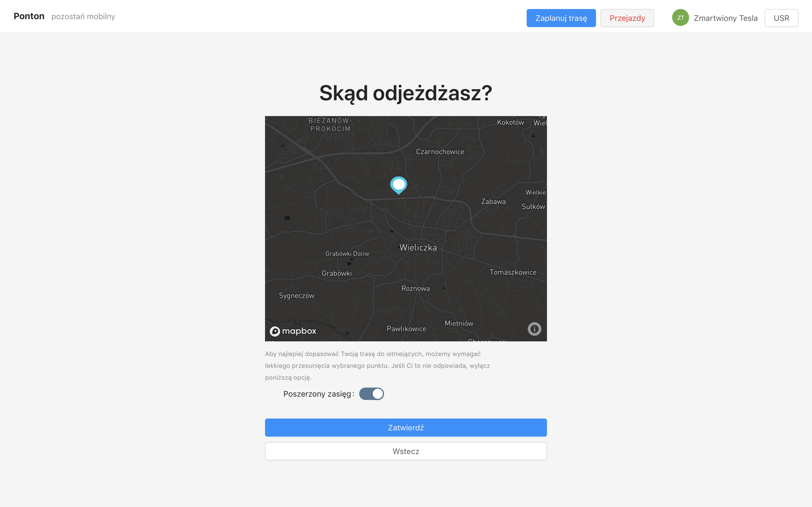Click the blue location pin marker
This screenshot has height=507, width=812.
[x=399, y=184]
